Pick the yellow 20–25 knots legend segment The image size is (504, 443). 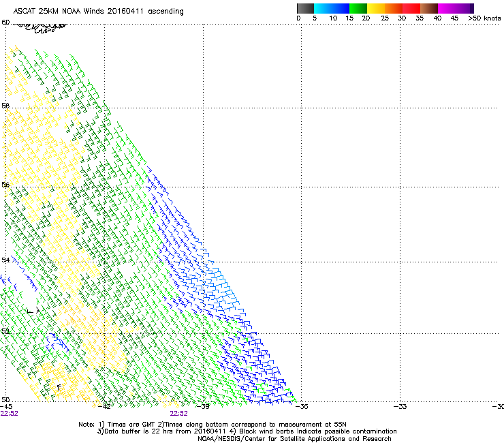(x=376, y=8)
